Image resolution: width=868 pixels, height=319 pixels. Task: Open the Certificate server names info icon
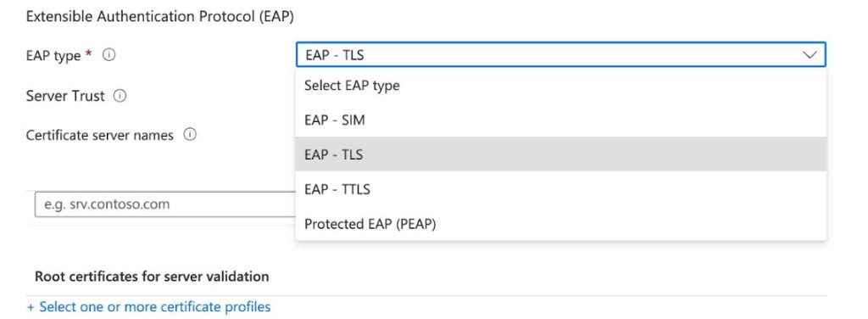(190, 135)
